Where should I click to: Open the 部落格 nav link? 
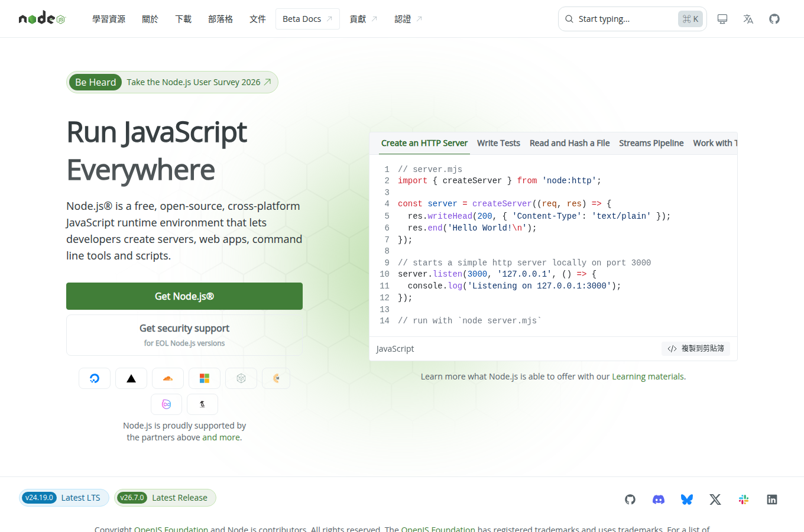221,19
